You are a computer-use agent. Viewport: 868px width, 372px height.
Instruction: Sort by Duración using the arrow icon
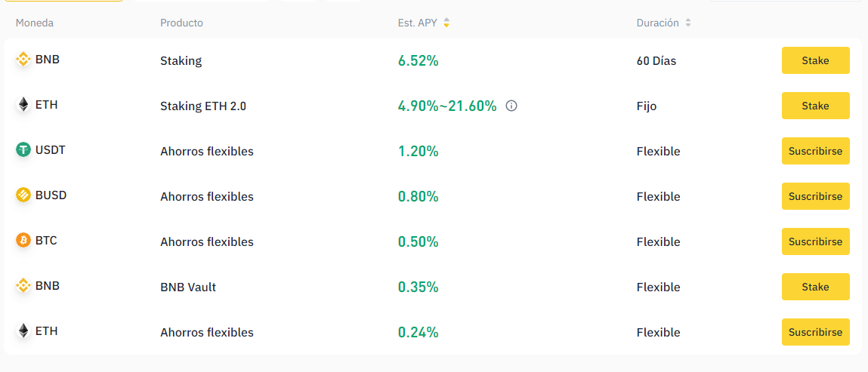pos(688,23)
